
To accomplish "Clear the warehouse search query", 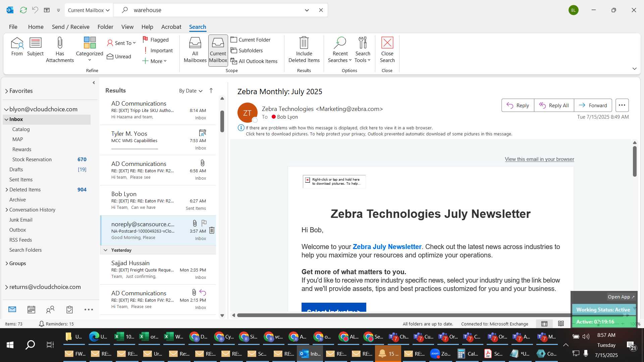I will (x=321, y=10).
